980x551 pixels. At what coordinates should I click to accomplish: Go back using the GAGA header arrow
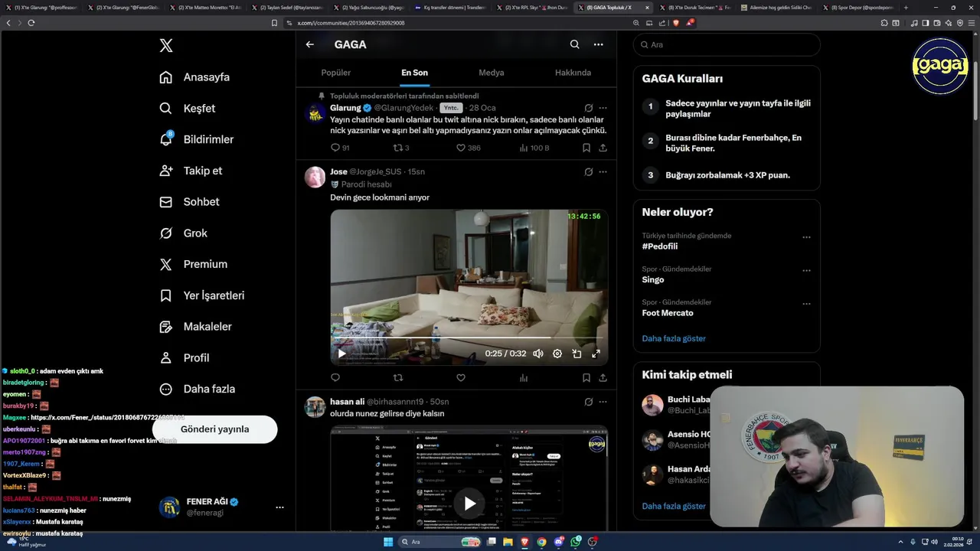(309, 44)
